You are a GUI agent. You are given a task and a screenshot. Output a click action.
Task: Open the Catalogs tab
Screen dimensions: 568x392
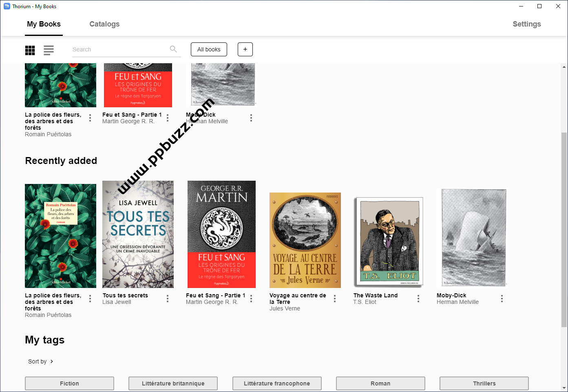[104, 24]
